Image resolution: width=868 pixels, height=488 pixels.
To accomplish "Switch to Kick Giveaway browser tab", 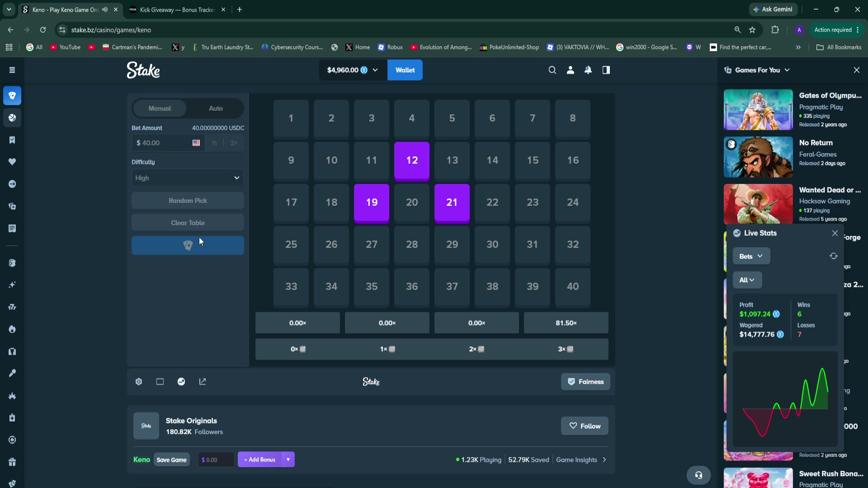I will (x=177, y=9).
